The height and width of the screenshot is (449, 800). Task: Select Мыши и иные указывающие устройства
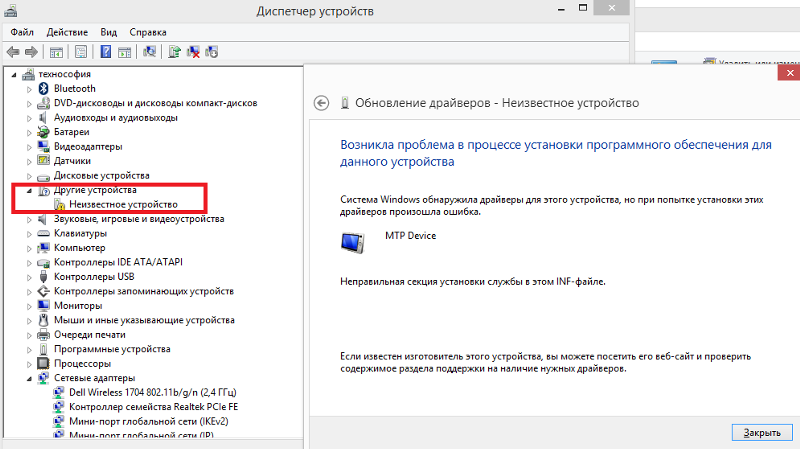144,320
